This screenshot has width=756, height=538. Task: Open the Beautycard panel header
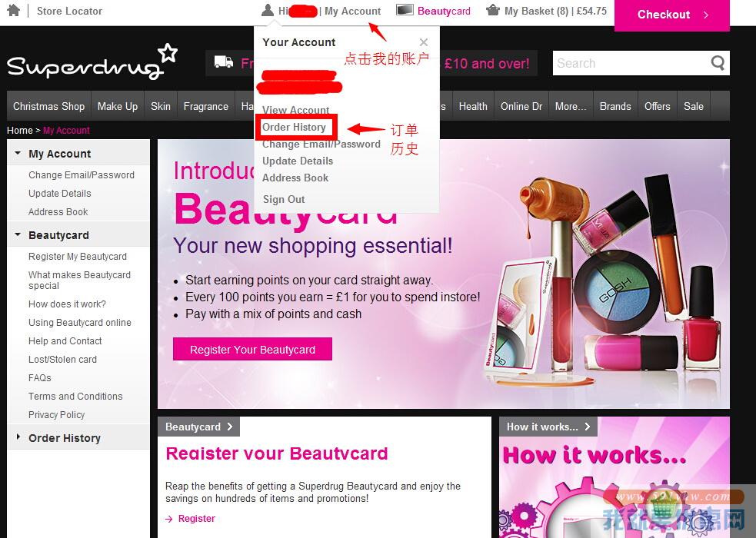[198, 427]
